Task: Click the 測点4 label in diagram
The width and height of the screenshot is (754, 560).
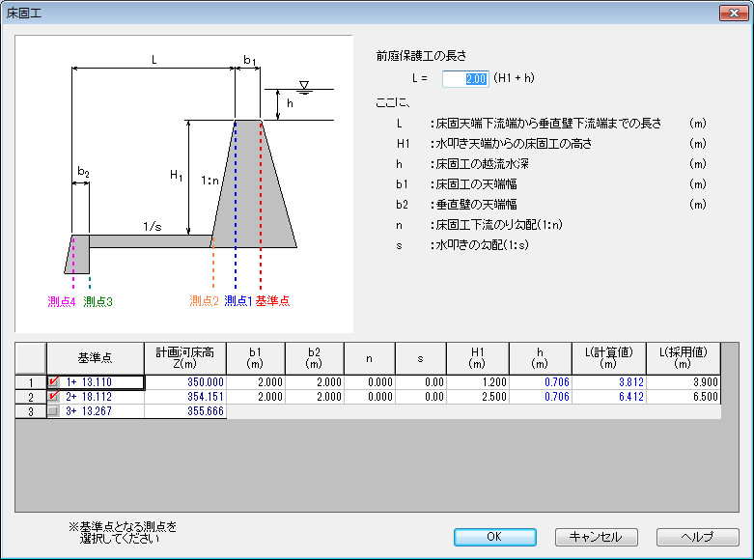Action: (62, 302)
